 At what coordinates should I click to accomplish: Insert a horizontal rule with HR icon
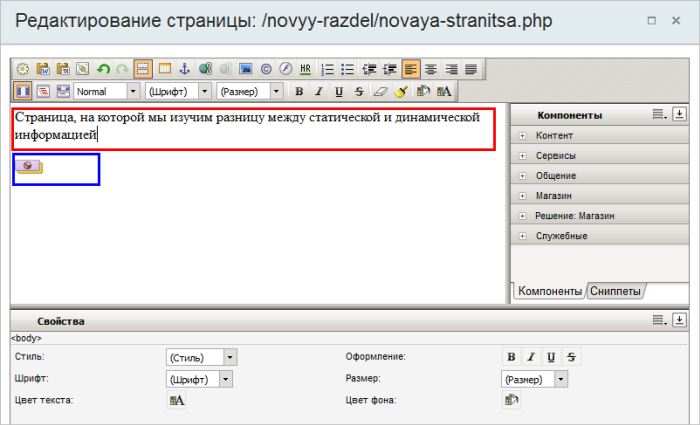tap(305, 69)
